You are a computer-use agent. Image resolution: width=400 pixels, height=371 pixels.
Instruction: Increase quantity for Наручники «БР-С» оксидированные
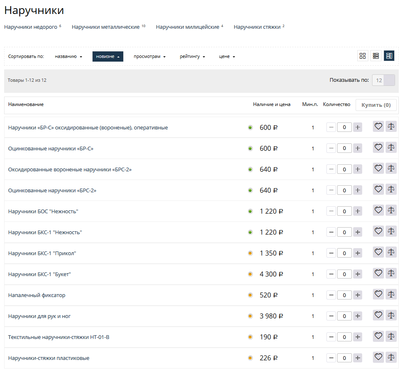coord(358,127)
